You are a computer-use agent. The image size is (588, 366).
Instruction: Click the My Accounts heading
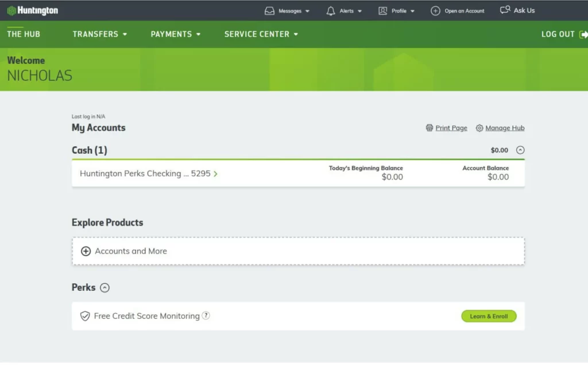(99, 128)
